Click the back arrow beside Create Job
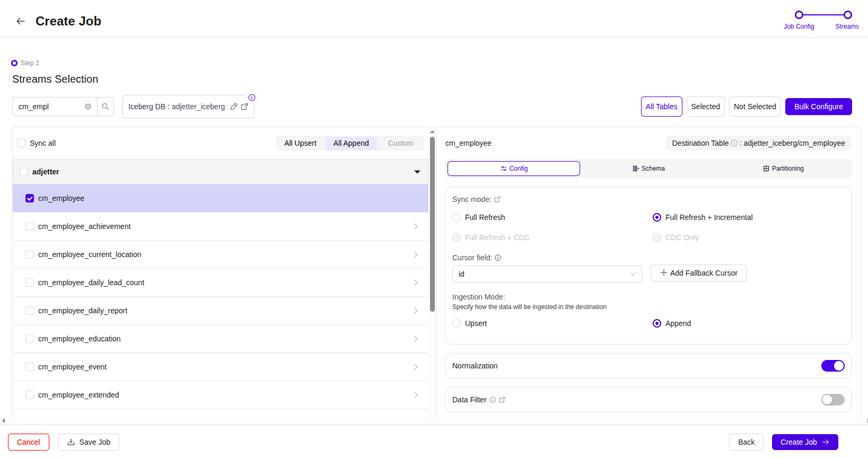The width and height of the screenshot is (868, 458). point(21,21)
